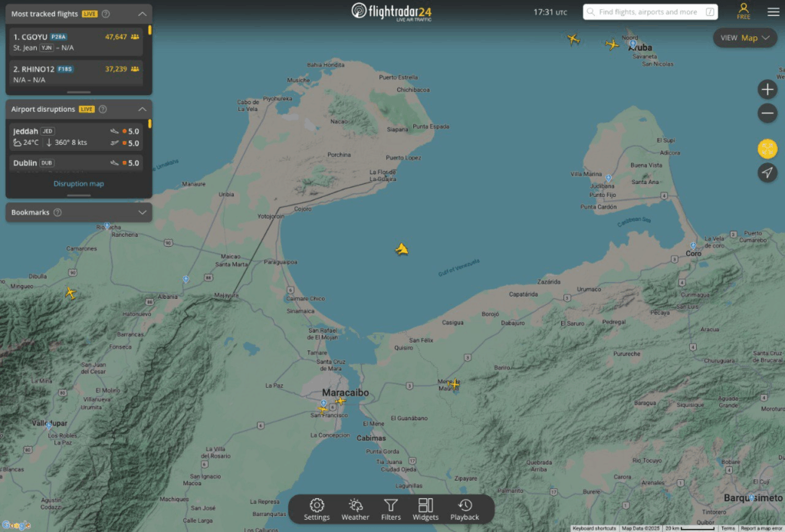Zoom out with the minus button
785x532 pixels.
tap(767, 114)
